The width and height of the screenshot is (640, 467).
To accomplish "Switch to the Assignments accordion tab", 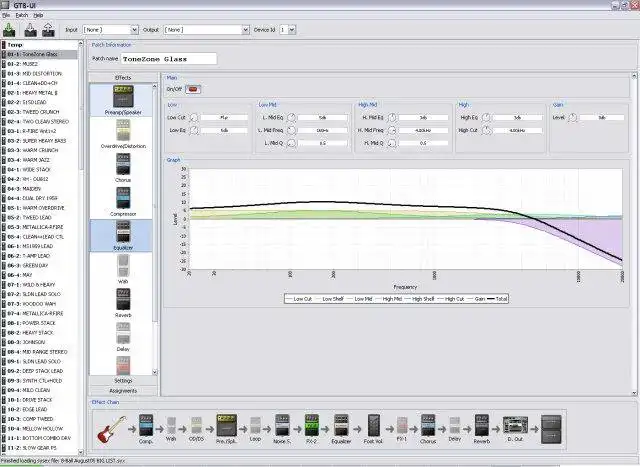I will coord(123,391).
